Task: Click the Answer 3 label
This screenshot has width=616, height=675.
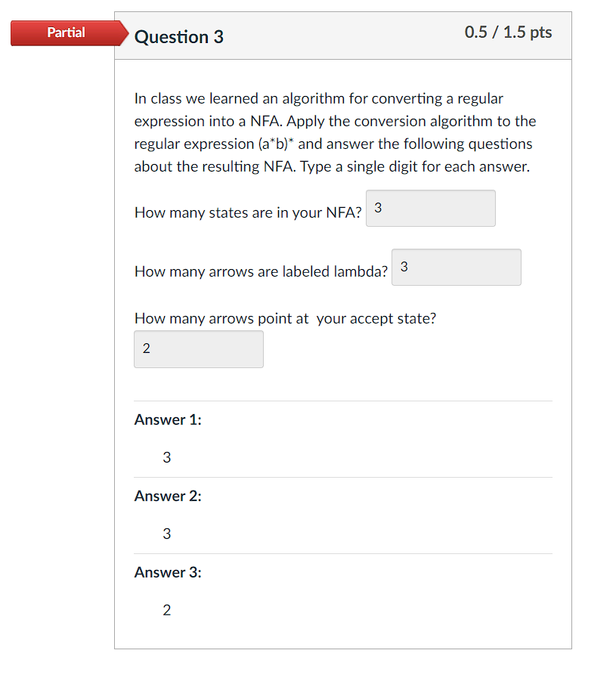Action: coord(167,572)
